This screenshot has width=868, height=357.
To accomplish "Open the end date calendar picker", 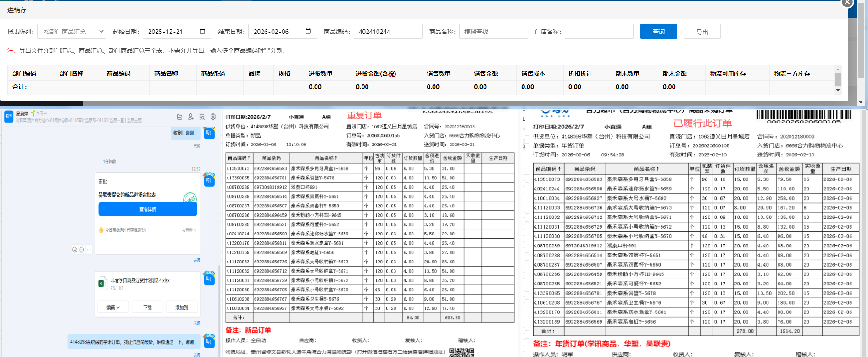I will pyautogui.click(x=308, y=31).
